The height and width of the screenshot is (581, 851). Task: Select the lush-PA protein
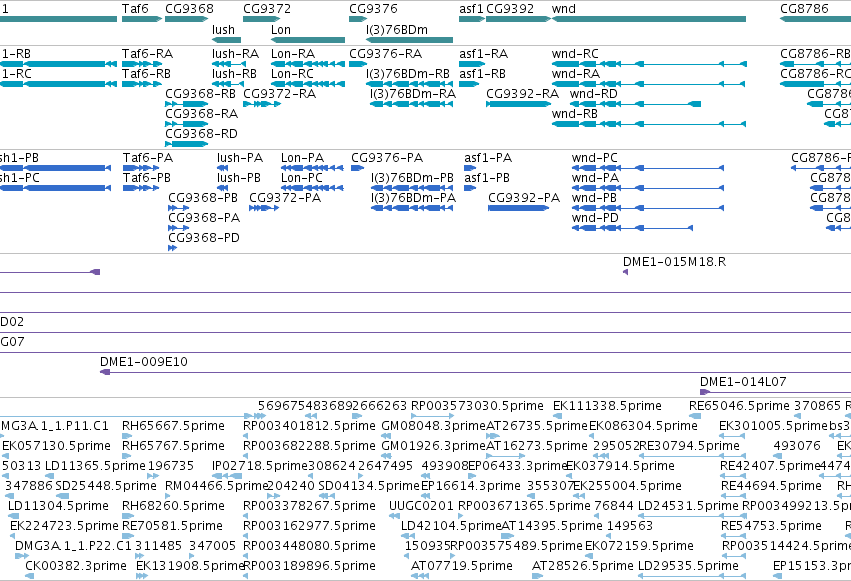point(223,168)
